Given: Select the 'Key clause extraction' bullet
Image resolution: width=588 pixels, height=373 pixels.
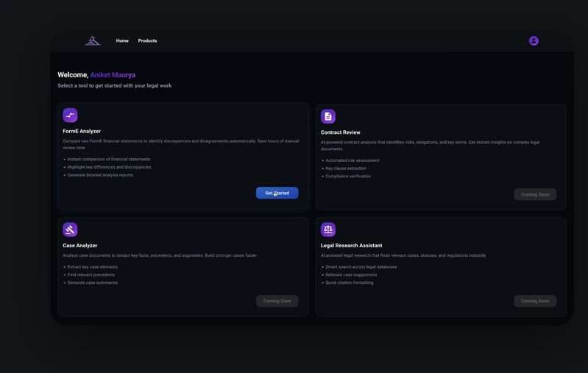Looking at the screenshot, I should click(346, 168).
